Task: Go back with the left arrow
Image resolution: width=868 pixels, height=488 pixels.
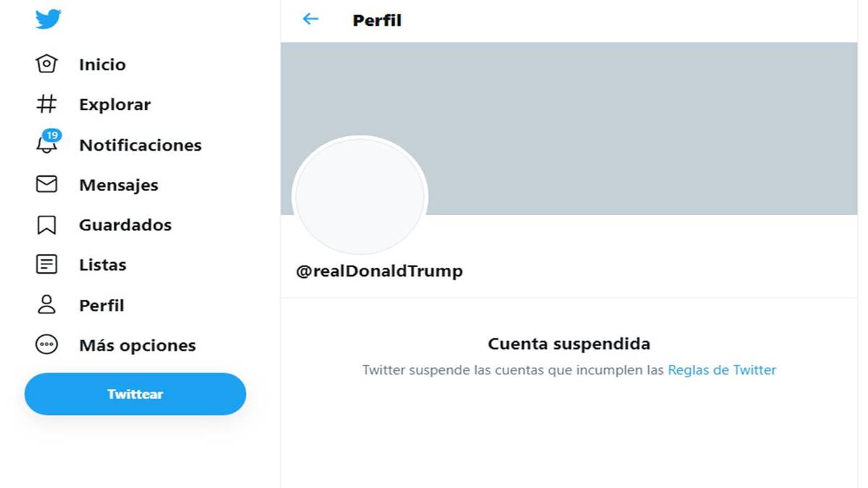Action: point(310,20)
